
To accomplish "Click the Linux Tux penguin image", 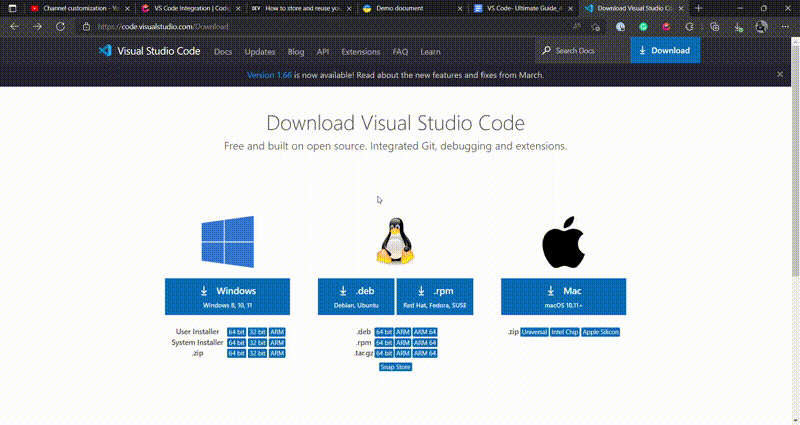I will pyautogui.click(x=395, y=241).
